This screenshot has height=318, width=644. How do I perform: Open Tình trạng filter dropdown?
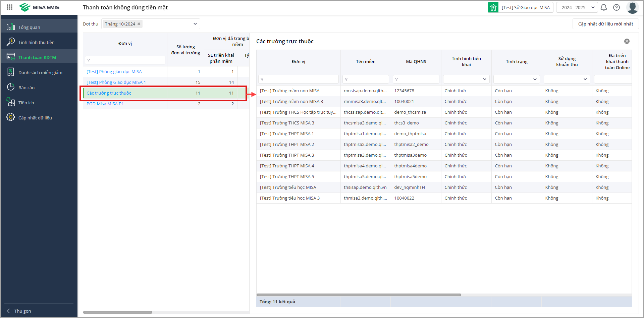tap(517, 79)
